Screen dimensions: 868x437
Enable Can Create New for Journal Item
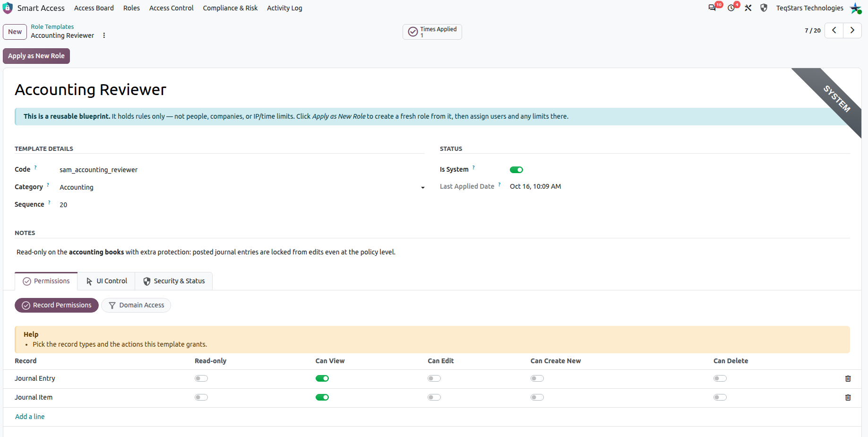tap(537, 397)
